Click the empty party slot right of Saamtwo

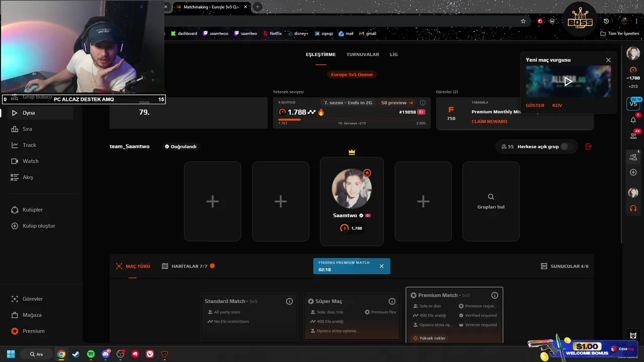(423, 201)
